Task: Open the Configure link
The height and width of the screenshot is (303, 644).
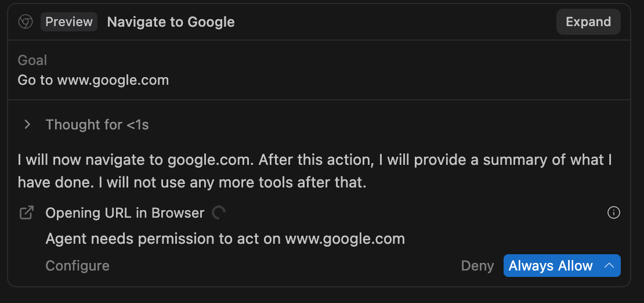Action: tap(77, 266)
